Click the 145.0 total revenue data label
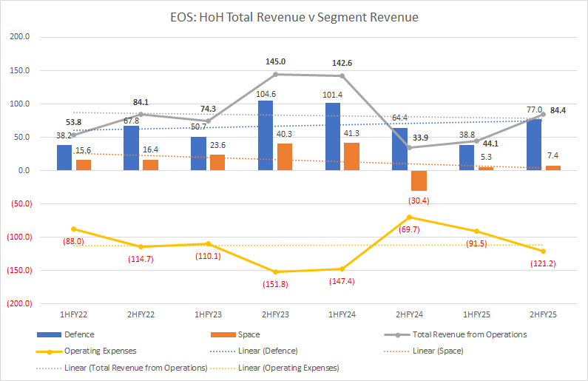Viewport: 588px width, 381px height. tap(275, 62)
